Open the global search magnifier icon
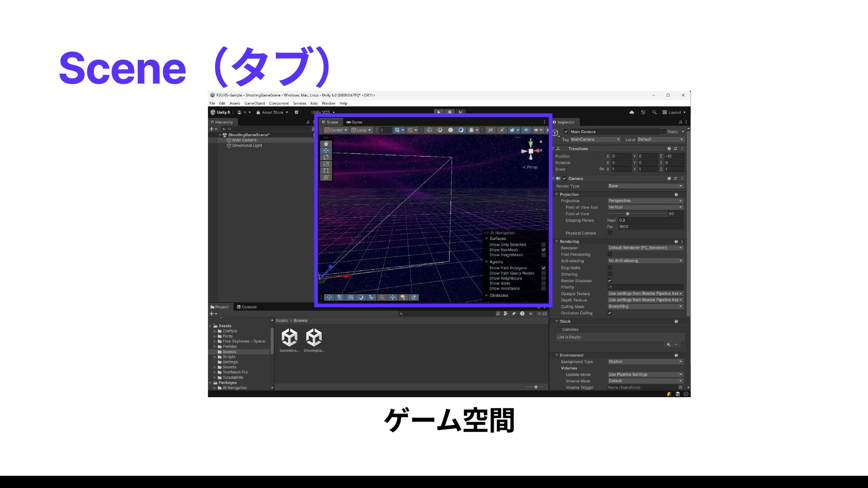 (x=654, y=113)
